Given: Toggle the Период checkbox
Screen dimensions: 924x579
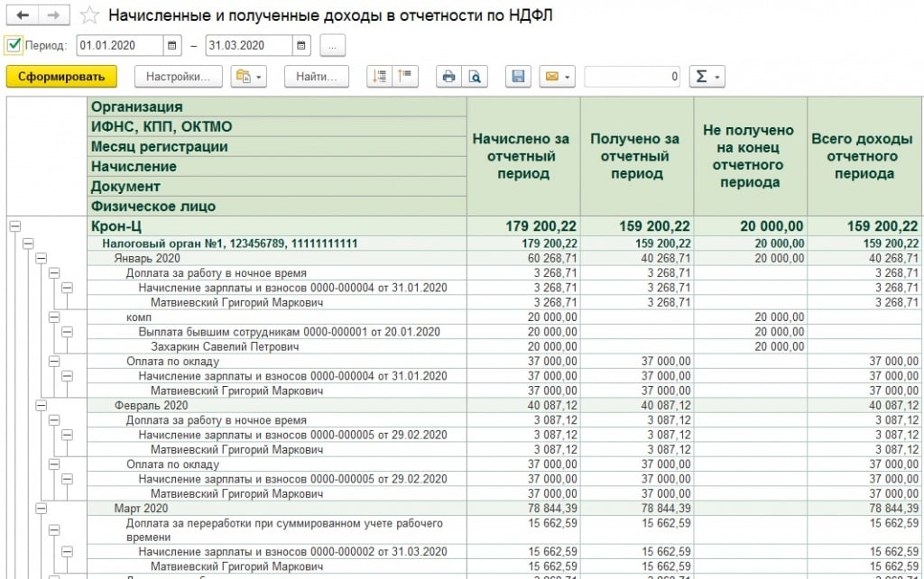Looking at the screenshot, I should coord(14,44).
